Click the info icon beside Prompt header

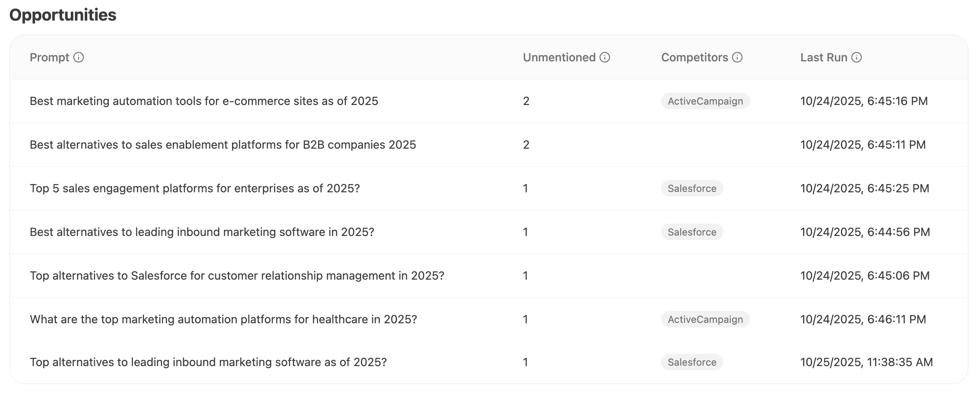(79, 58)
